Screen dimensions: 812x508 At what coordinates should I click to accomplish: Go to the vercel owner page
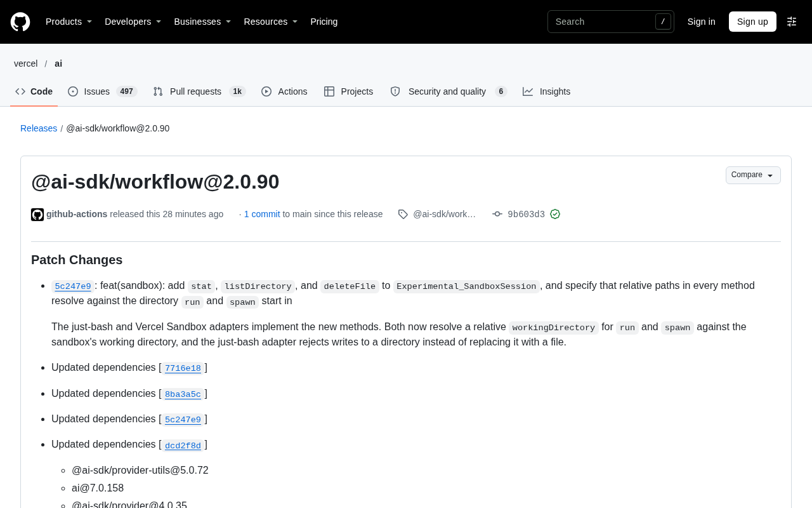coord(26,63)
